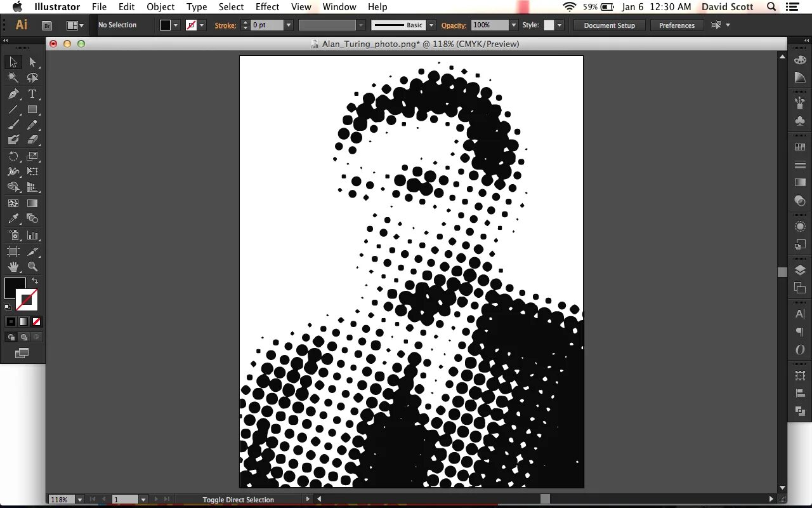Expand stroke weight dropdown
The image size is (812, 508).
pyautogui.click(x=289, y=25)
